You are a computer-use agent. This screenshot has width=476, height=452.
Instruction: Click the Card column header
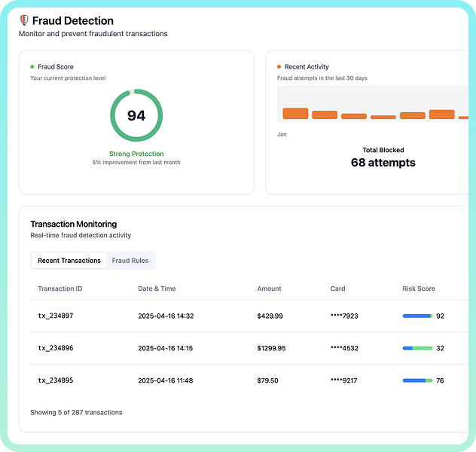(x=337, y=289)
